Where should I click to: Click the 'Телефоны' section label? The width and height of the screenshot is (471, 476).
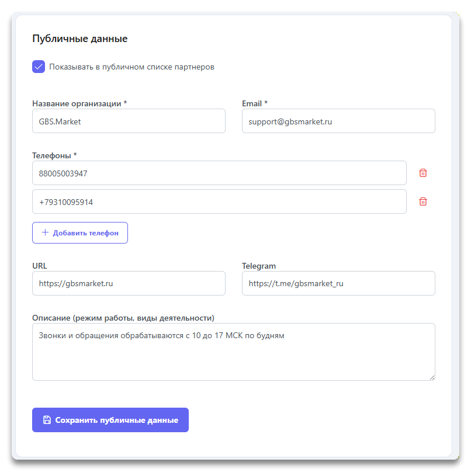click(x=54, y=155)
